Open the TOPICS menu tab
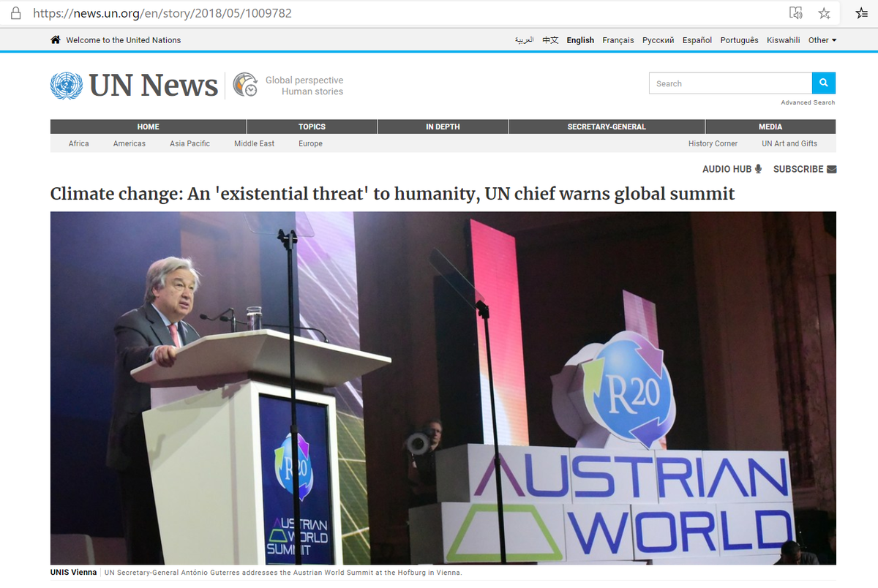The width and height of the screenshot is (878, 588). tap(312, 127)
